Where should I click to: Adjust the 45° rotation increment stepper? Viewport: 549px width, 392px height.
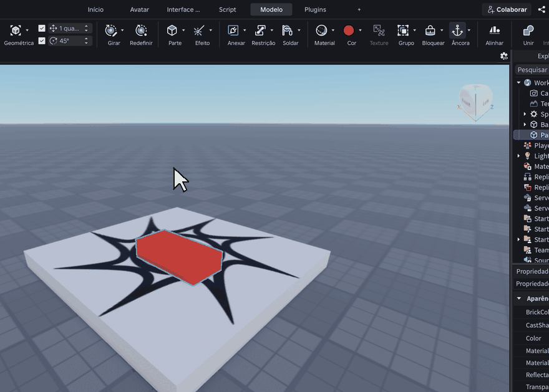[86, 41]
